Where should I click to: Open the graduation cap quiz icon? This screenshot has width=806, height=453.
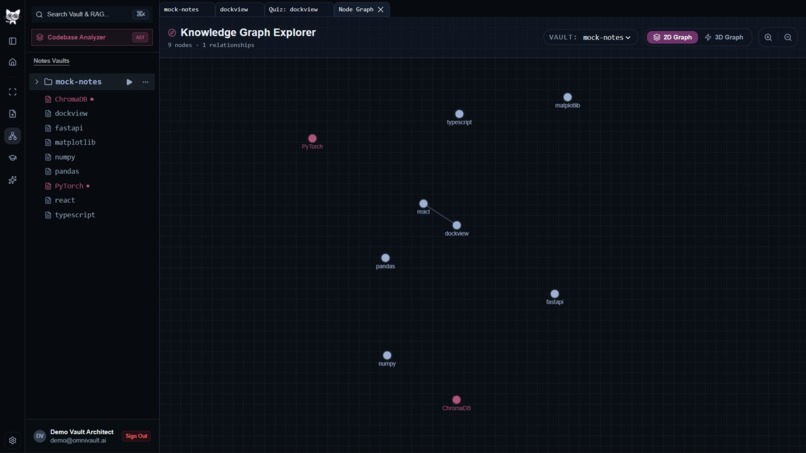(x=12, y=158)
